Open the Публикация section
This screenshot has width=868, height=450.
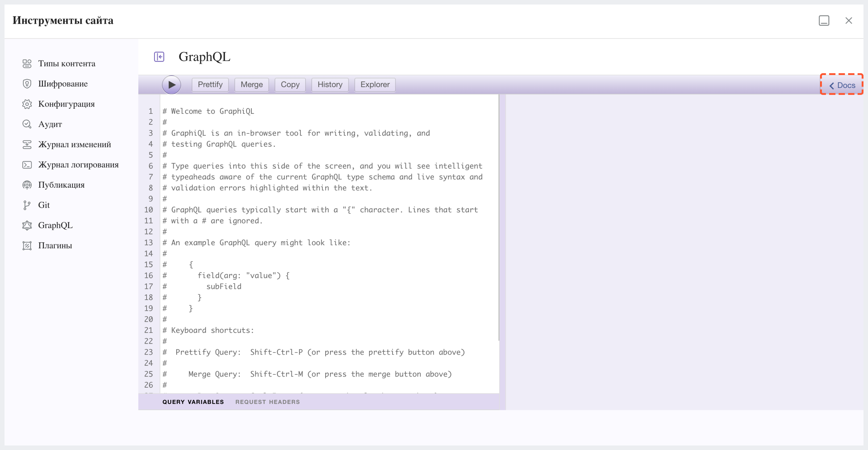point(61,185)
